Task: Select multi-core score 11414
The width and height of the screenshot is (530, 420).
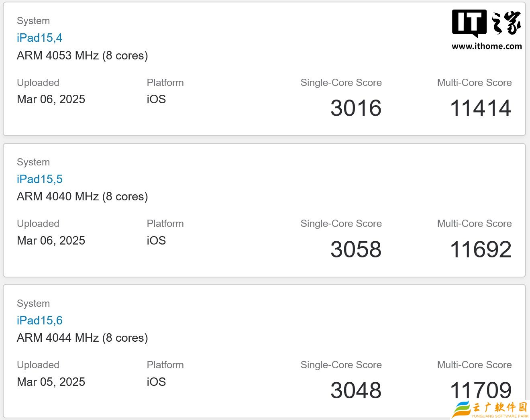Action: (x=481, y=108)
